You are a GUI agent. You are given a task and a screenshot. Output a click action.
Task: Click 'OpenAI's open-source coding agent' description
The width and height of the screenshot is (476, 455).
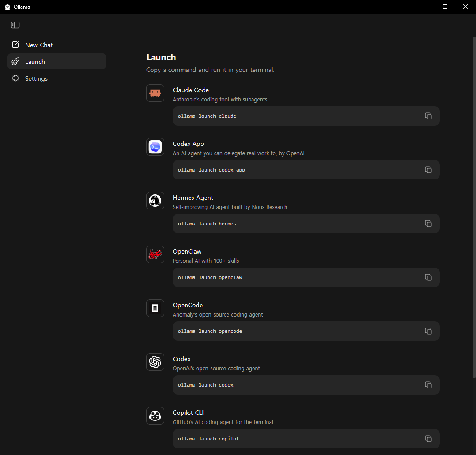[216, 369]
